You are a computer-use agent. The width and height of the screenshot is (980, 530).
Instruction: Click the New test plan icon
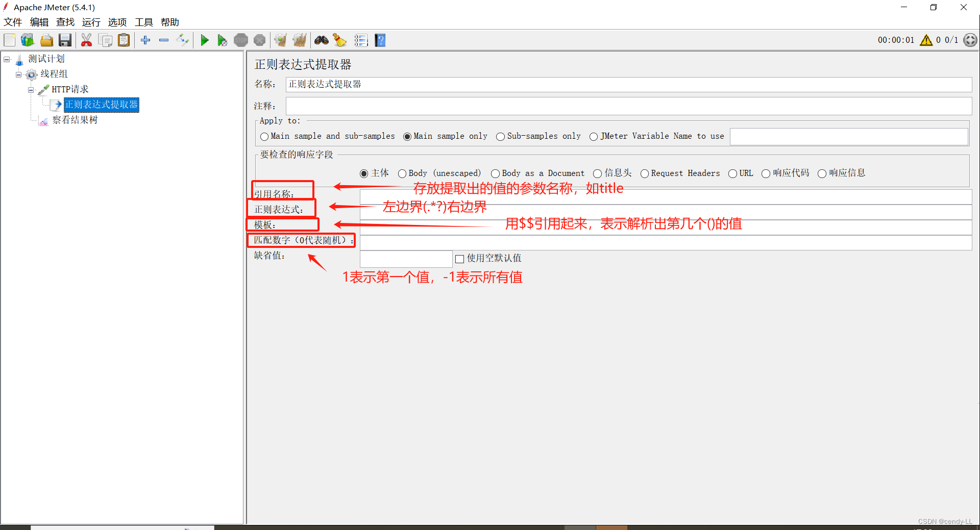coord(10,40)
